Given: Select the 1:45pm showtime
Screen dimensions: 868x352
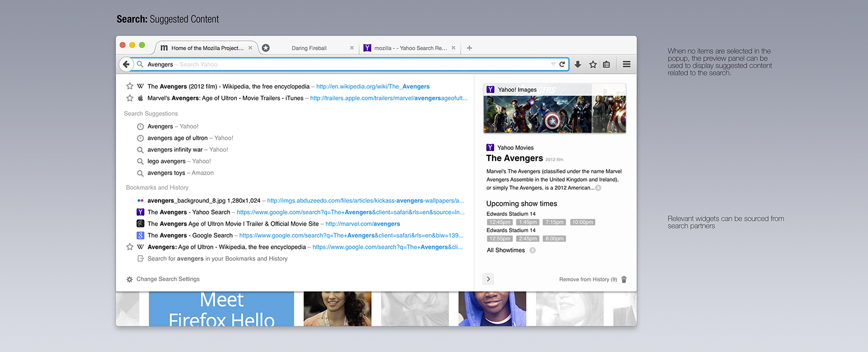Looking at the screenshot, I should pyautogui.click(x=528, y=222).
